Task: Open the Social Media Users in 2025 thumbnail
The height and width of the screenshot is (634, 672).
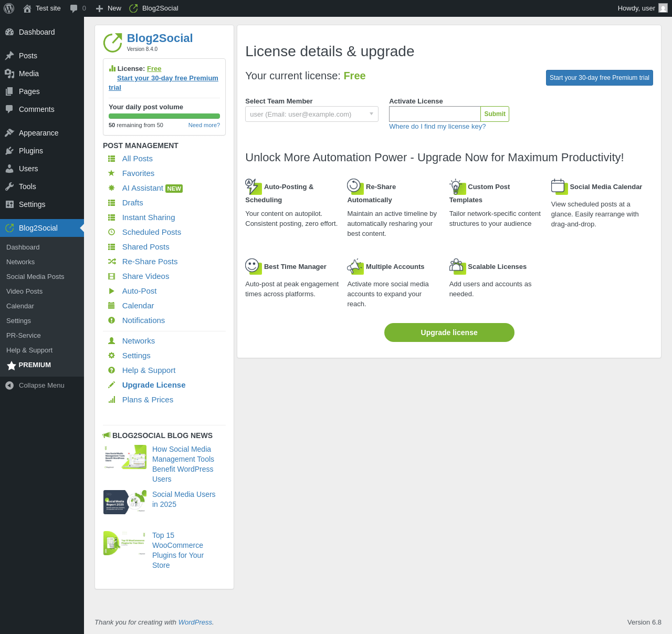Action: click(125, 502)
